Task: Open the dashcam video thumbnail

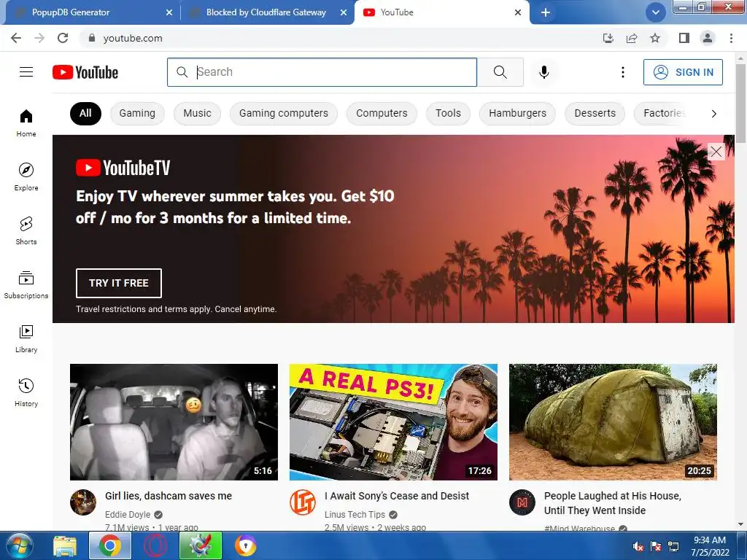Action: pos(174,422)
